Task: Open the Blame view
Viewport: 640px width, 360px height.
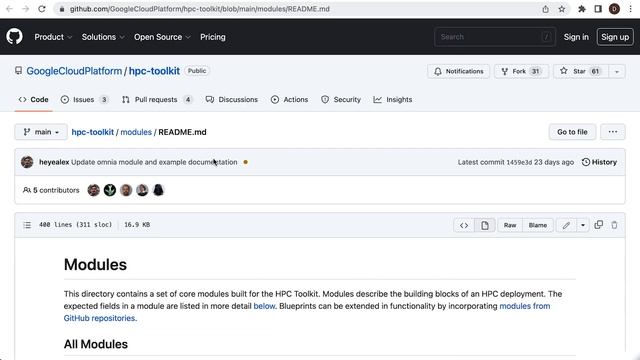Action: 538,225
